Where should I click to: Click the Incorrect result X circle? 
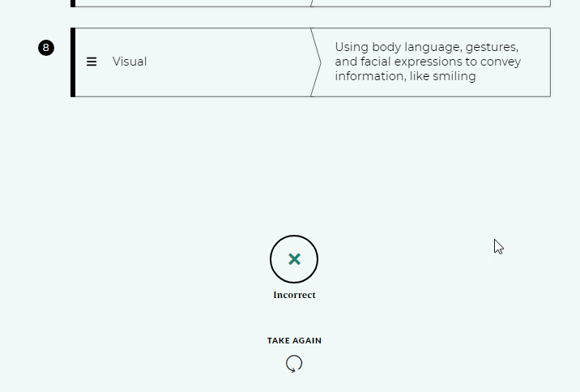click(x=294, y=259)
